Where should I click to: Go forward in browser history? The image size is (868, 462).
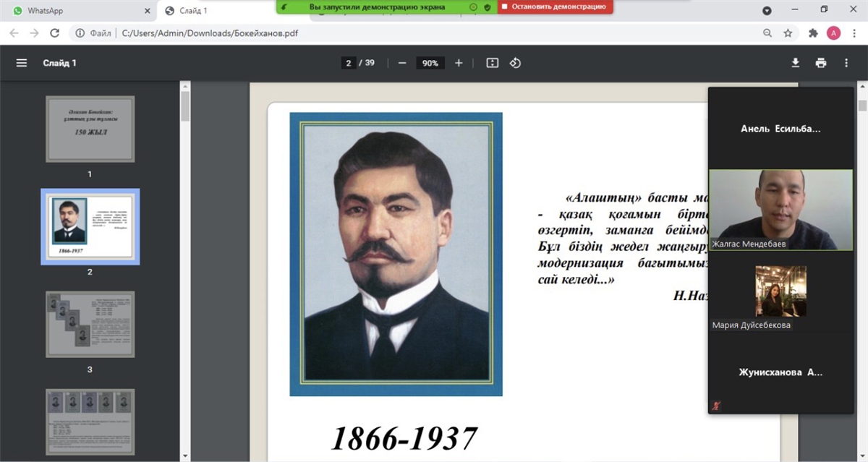[34, 33]
